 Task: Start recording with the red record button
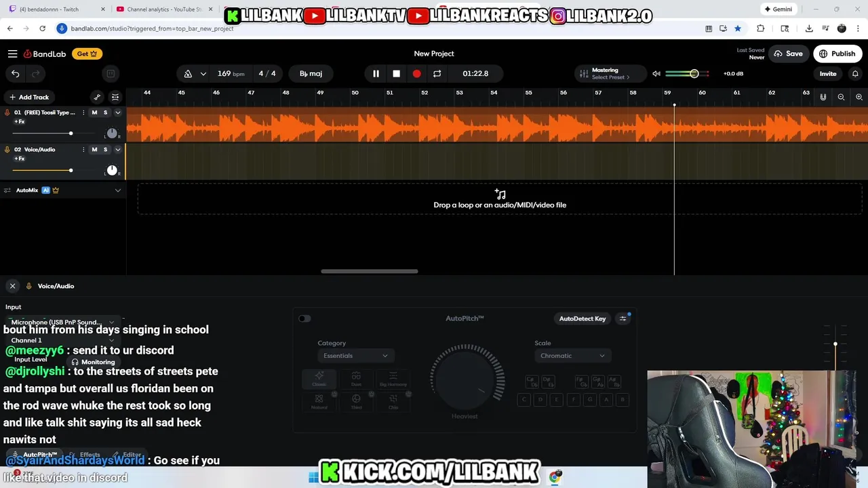point(416,73)
